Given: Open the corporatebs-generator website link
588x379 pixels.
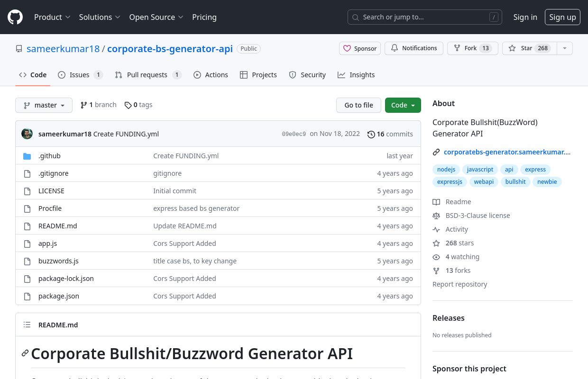Looking at the screenshot, I should [x=507, y=152].
